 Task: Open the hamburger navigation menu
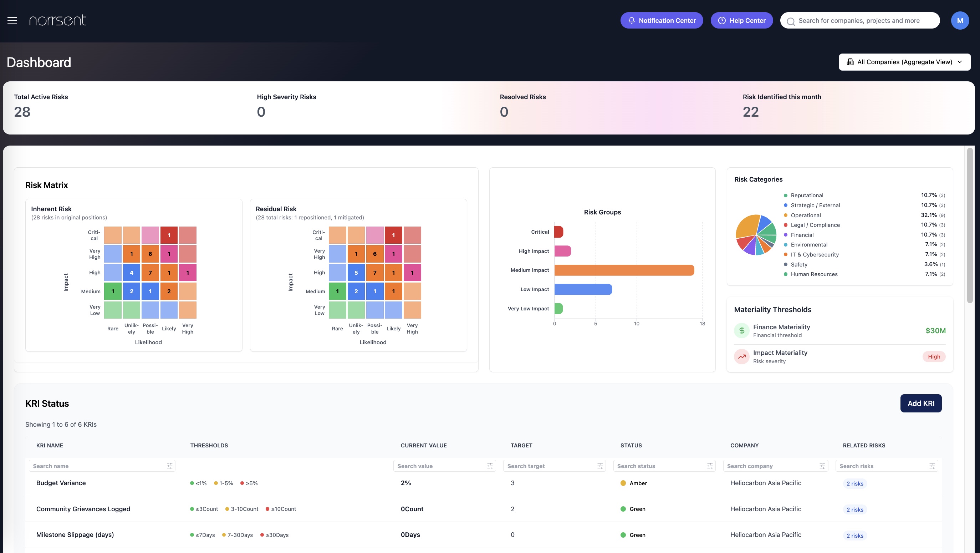(x=12, y=21)
